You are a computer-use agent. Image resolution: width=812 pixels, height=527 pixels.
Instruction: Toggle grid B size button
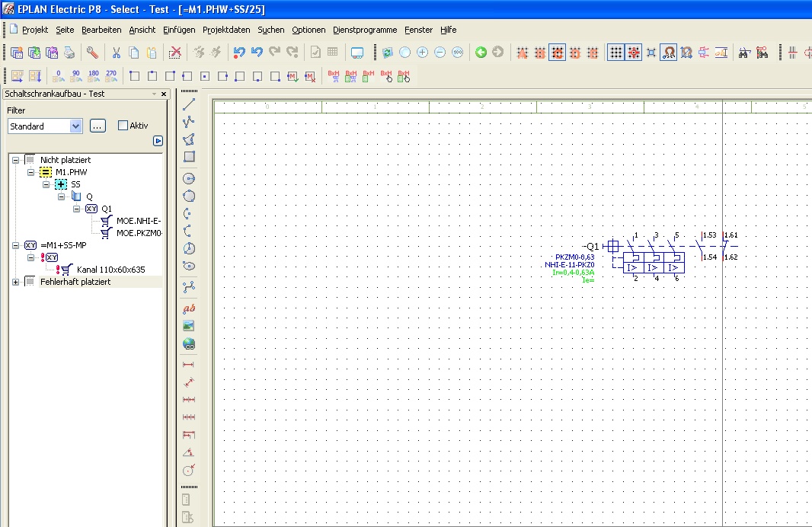[x=539, y=53]
